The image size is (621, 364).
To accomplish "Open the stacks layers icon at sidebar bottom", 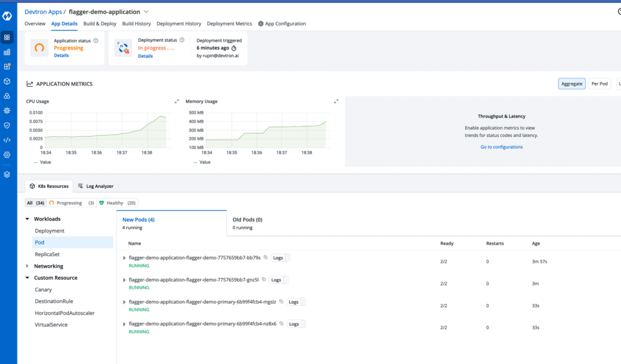I will coord(7,174).
